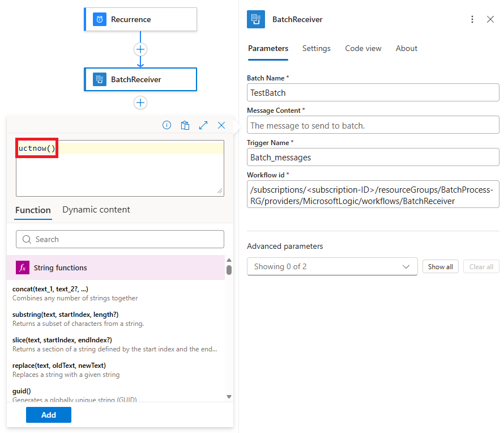Click the function Search box
Viewport: 504px width, 433px height.
coord(120,239)
